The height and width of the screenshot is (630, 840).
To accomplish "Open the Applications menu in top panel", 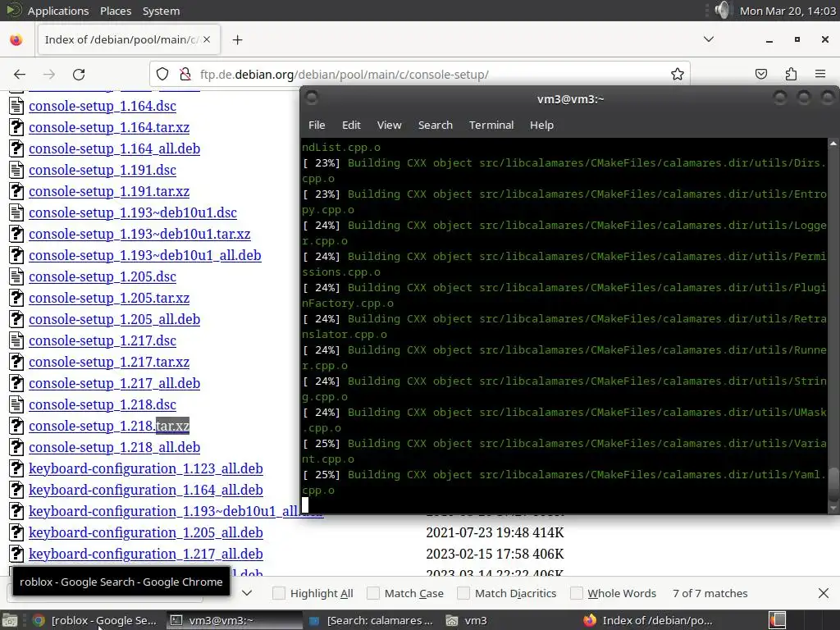I will [58, 11].
